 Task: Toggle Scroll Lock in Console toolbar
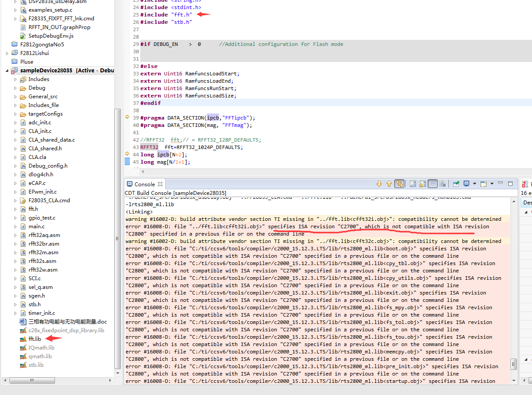pos(423,184)
